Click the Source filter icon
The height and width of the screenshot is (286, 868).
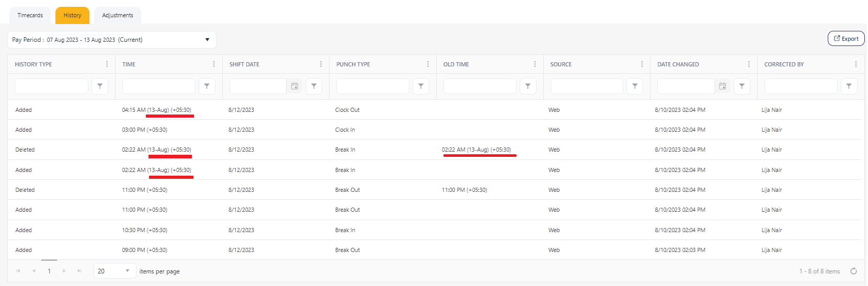click(635, 86)
